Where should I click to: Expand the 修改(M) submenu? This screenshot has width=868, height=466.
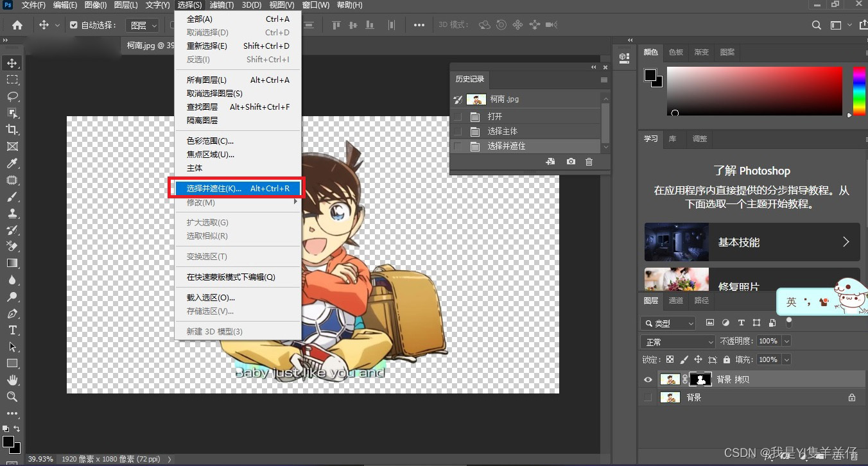[x=238, y=202]
